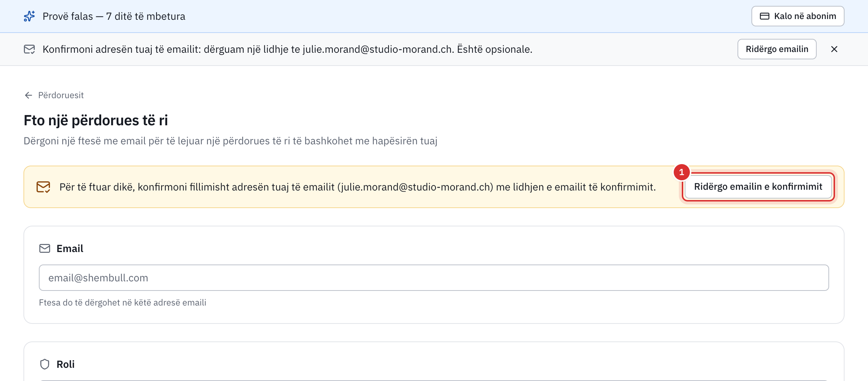Click the Email section label
Screen dimensions: 868x381
click(70, 248)
